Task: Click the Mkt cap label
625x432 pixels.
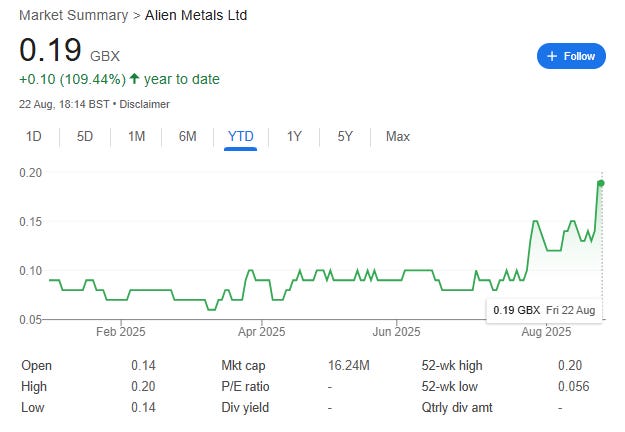Action: [x=243, y=366]
